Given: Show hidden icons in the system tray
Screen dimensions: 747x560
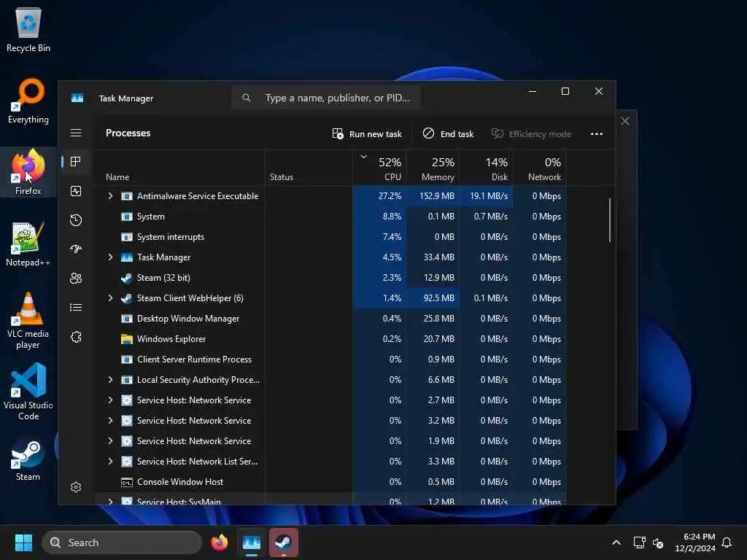Looking at the screenshot, I should [616, 542].
